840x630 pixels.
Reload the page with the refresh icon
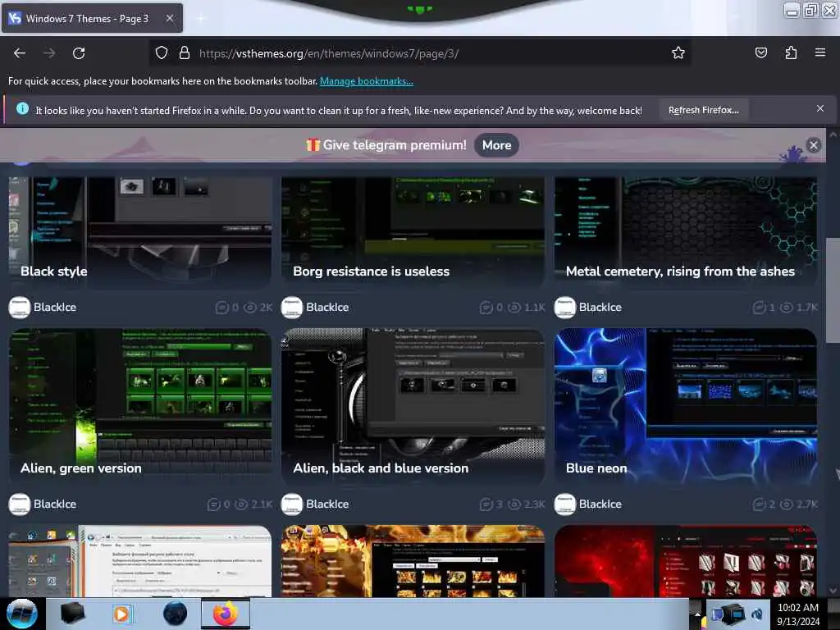[x=79, y=53]
